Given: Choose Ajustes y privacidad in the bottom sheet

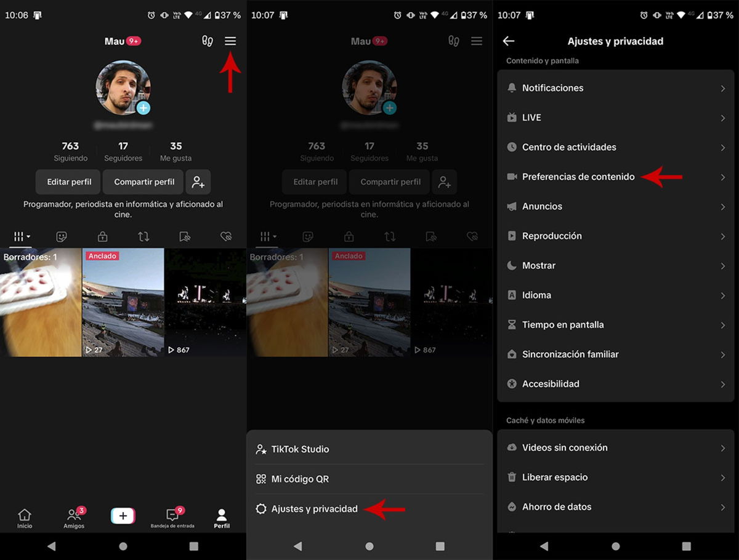Looking at the screenshot, I should click(x=369, y=509).
